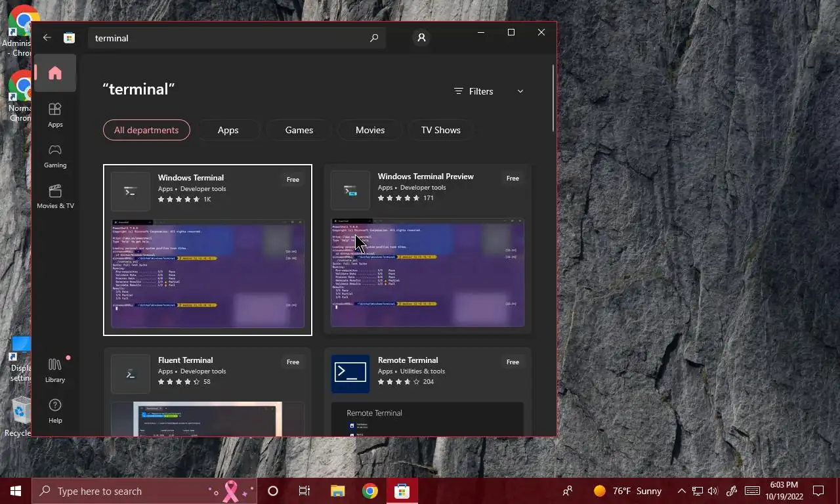
Task: Open Help in the Store sidebar
Action: tap(55, 411)
